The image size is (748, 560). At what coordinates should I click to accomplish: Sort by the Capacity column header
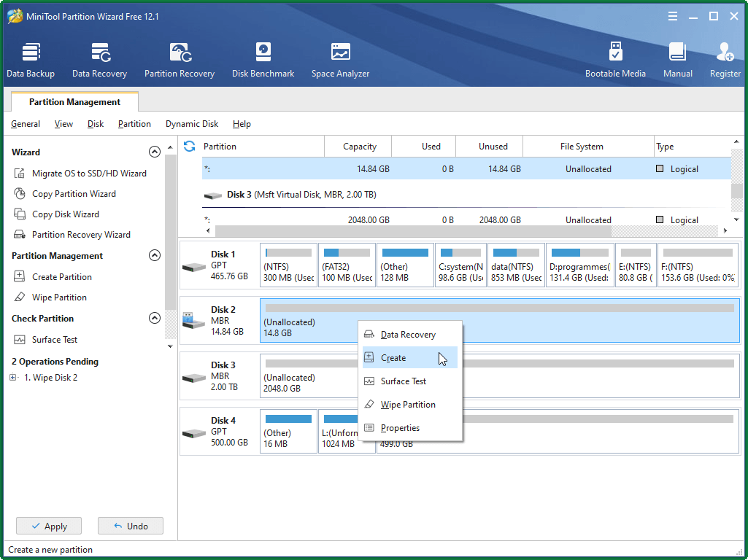pos(358,147)
